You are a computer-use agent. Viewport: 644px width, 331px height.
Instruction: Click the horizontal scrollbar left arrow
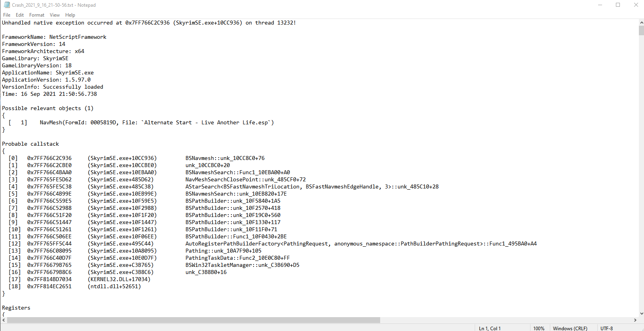4,320
